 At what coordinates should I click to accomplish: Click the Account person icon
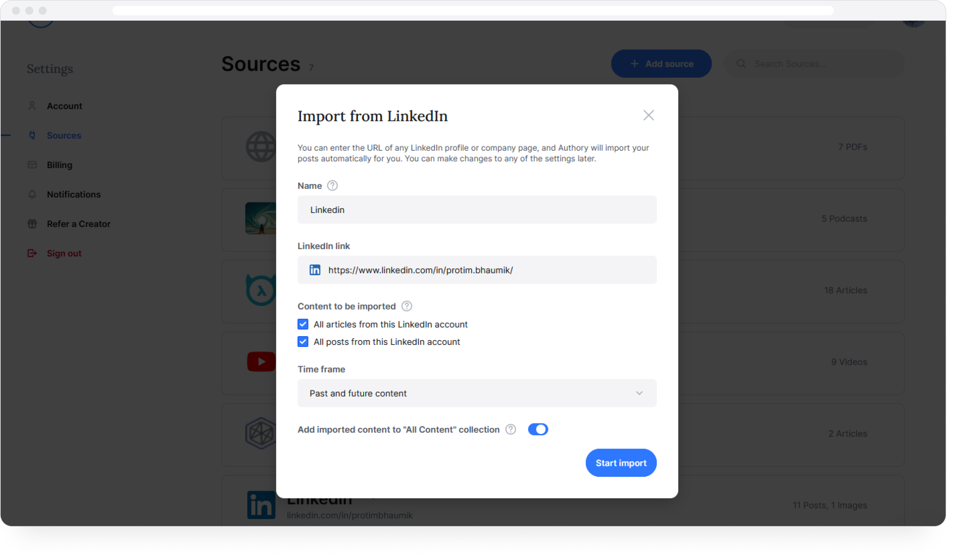33,106
